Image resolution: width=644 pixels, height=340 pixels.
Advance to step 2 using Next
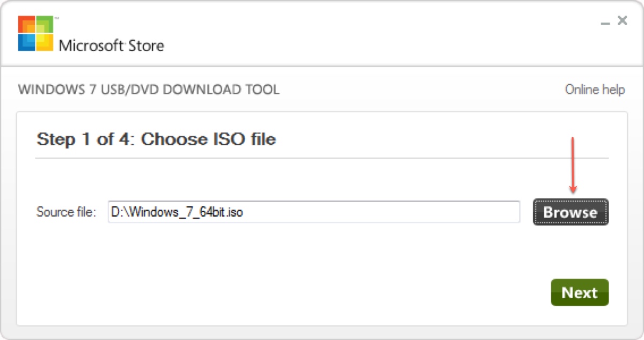[580, 293]
